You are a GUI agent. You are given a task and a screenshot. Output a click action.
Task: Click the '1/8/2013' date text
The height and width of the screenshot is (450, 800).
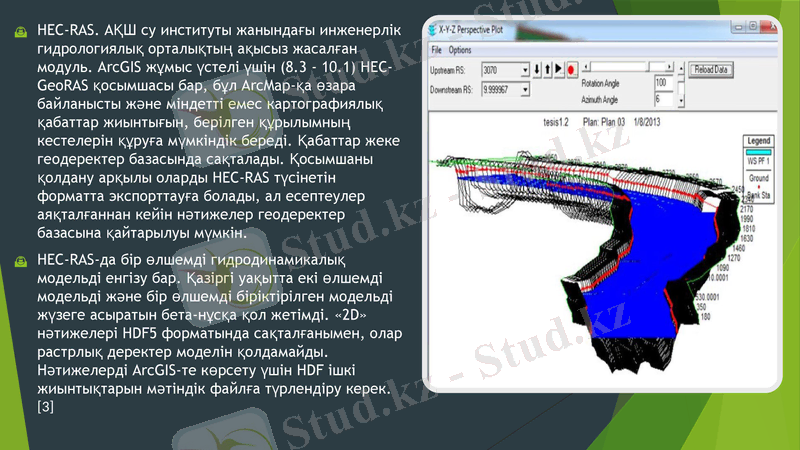pyautogui.click(x=646, y=122)
